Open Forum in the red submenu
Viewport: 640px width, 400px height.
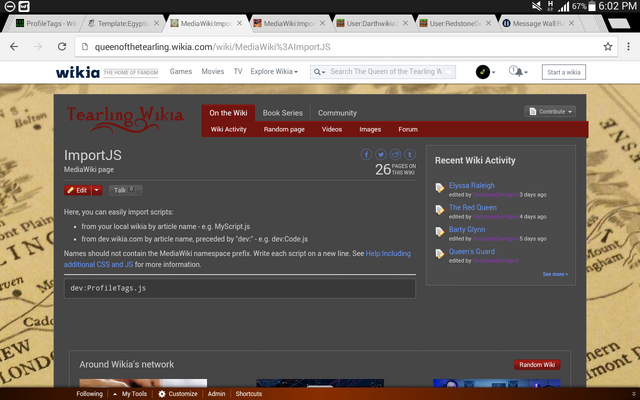[x=408, y=129]
